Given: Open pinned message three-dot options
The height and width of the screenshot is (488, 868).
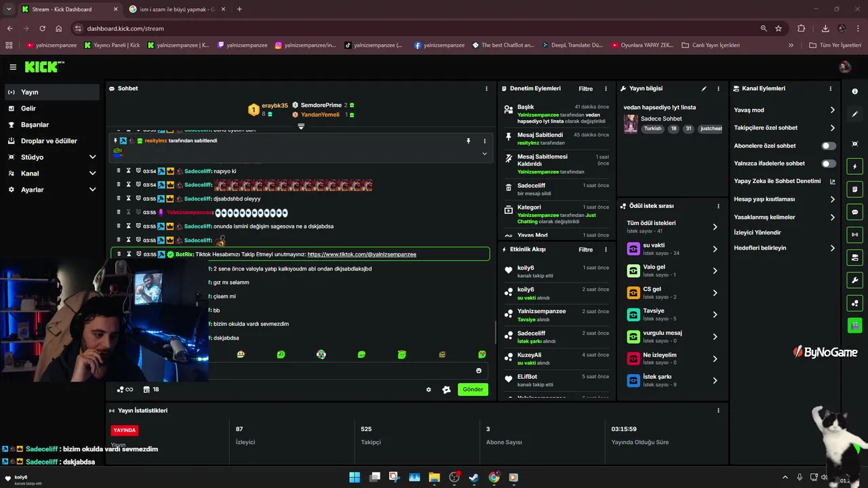Looking at the screenshot, I should point(484,141).
